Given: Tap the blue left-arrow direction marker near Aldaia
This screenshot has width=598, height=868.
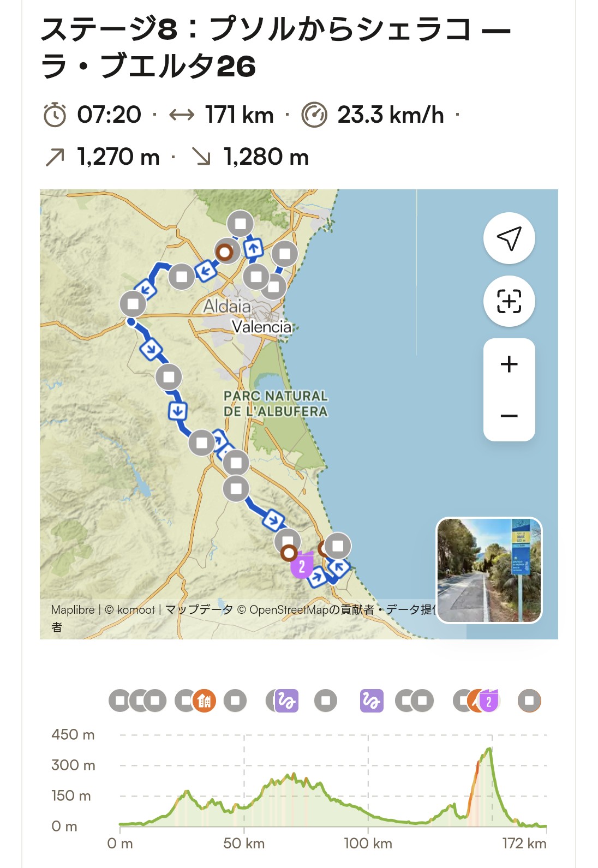Looking at the screenshot, I should [x=206, y=270].
